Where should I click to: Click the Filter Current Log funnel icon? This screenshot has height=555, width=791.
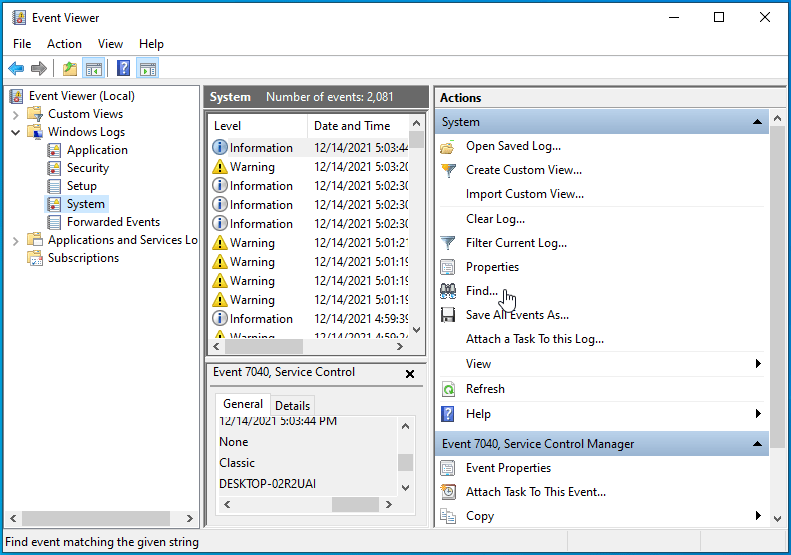448,243
